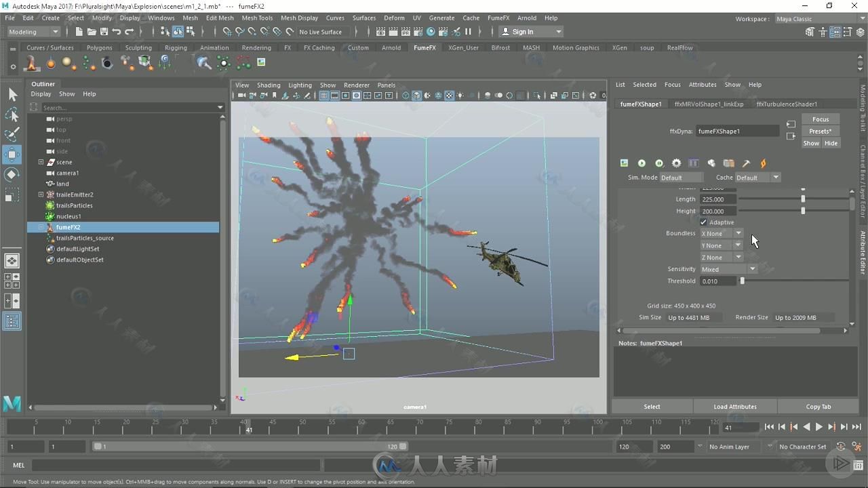Image resolution: width=868 pixels, height=488 pixels.
Task: Open FumeFX preview window image icon
Action: click(624, 163)
